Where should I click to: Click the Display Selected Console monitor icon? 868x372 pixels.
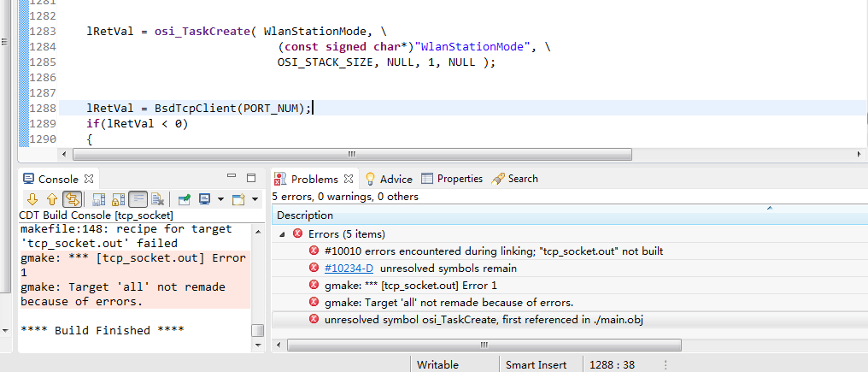point(204,199)
